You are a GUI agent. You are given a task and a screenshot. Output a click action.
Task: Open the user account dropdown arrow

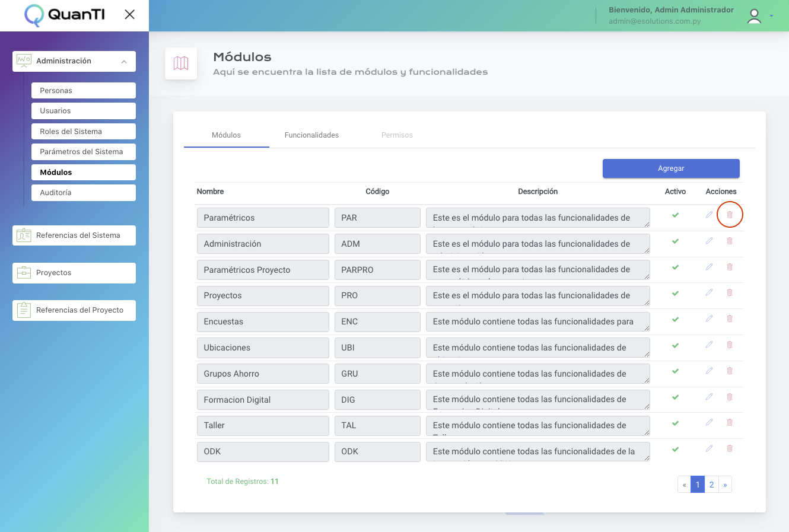click(x=771, y=16)
